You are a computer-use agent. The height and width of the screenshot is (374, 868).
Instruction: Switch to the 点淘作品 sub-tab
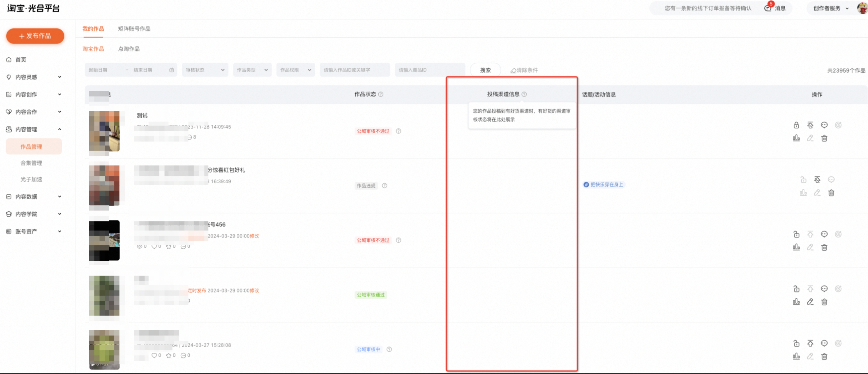[129, 49]
